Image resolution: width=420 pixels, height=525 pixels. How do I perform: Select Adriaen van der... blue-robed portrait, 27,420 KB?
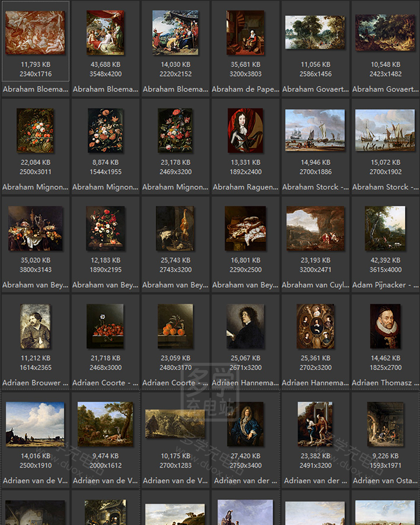(x=245, y=424)
